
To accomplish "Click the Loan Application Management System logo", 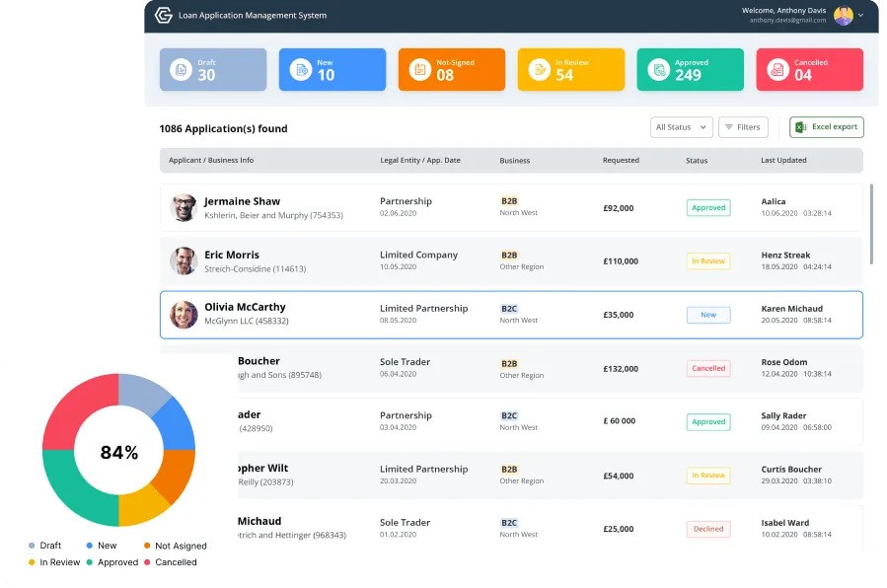I will [164, 16].
